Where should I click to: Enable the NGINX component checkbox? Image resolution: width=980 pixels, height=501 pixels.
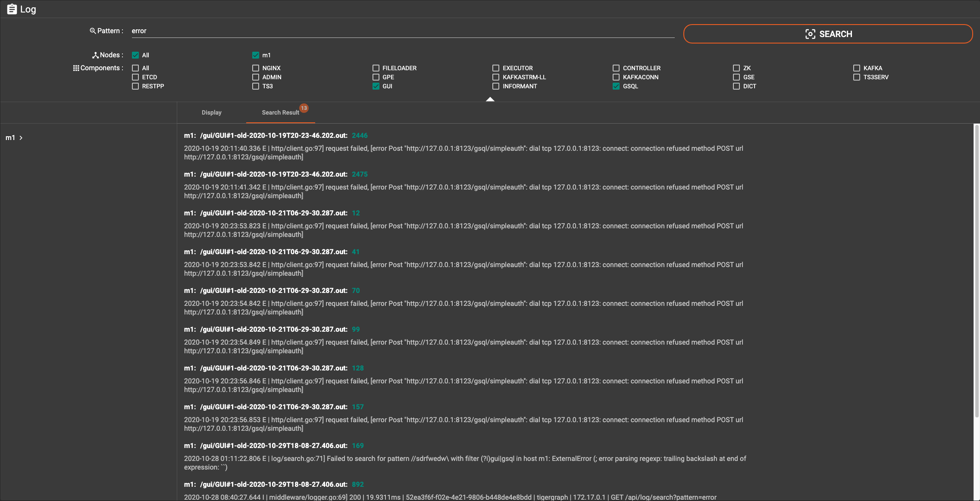[x=256, y=68]
